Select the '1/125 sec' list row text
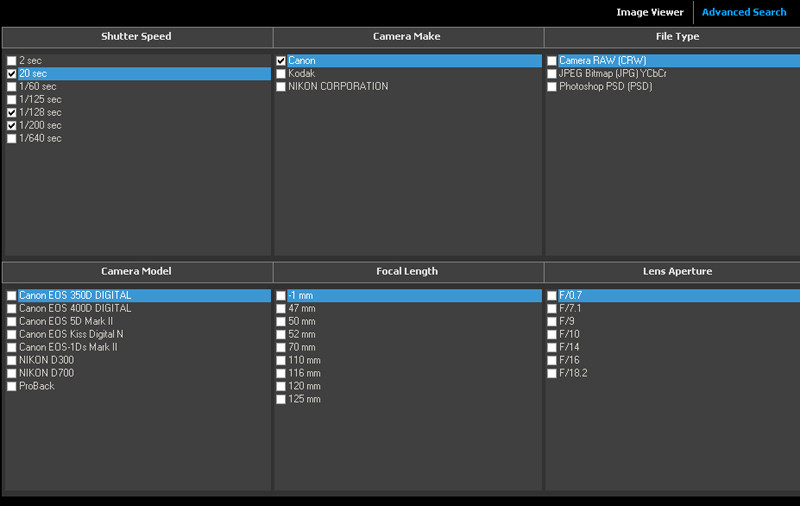 pyautogui.click(x=40, y=99)
